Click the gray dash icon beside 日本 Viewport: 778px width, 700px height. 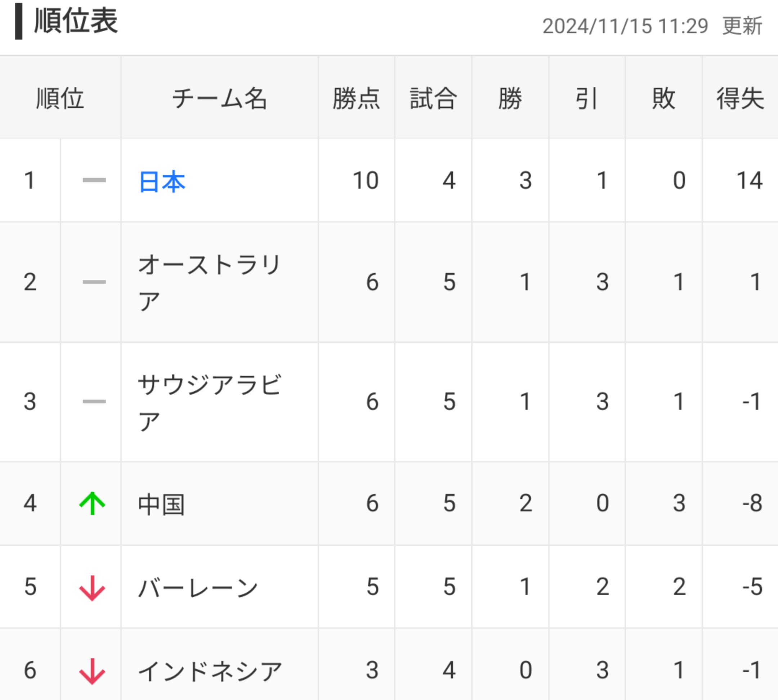[x=94, y=180]
